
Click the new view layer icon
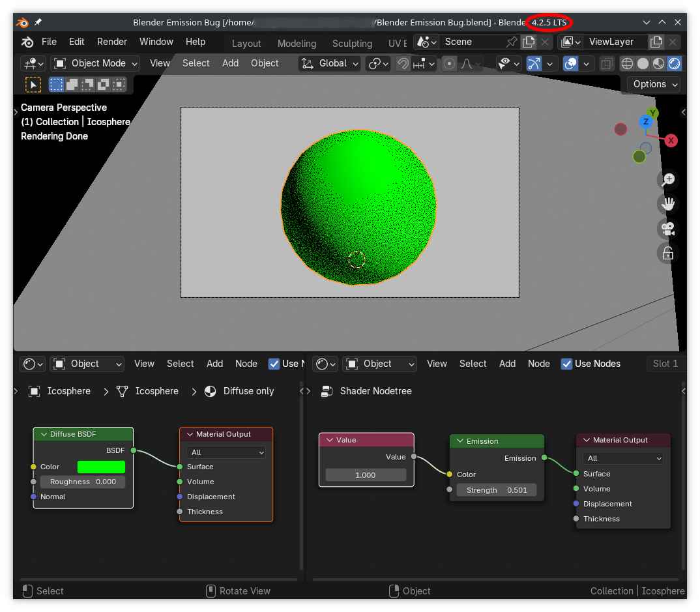(x=656, y=42)
